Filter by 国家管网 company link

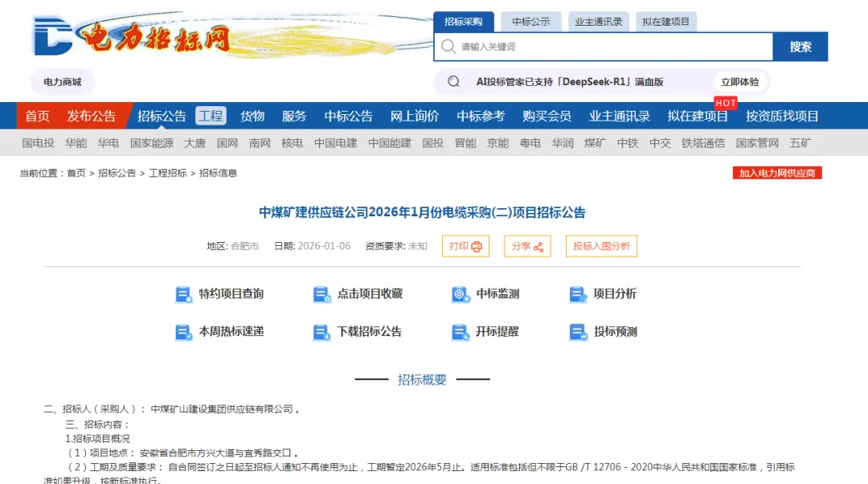point(757,143)
